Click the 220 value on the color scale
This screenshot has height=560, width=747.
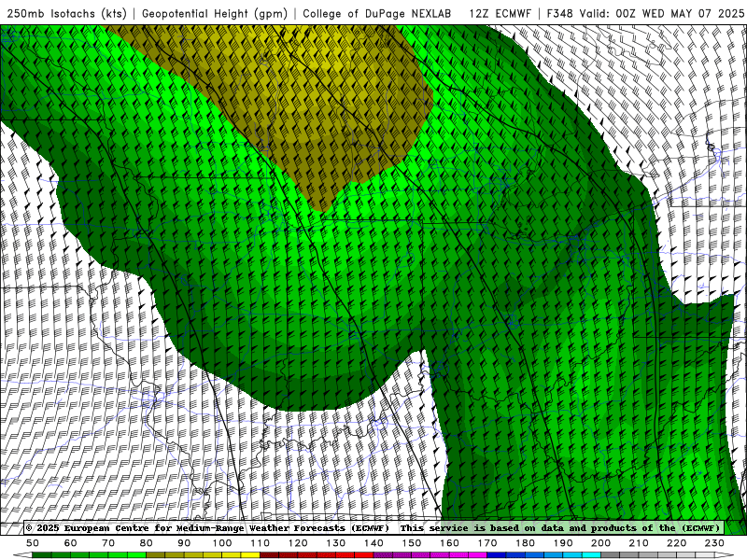(x=676, y=543)
